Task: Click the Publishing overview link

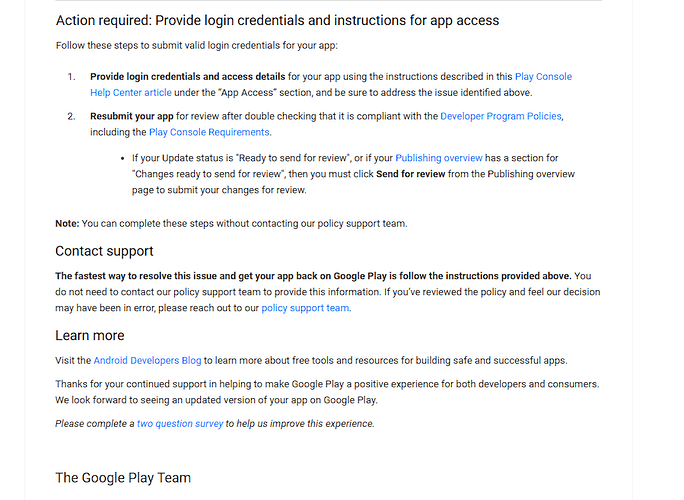Action: (439, 158)
